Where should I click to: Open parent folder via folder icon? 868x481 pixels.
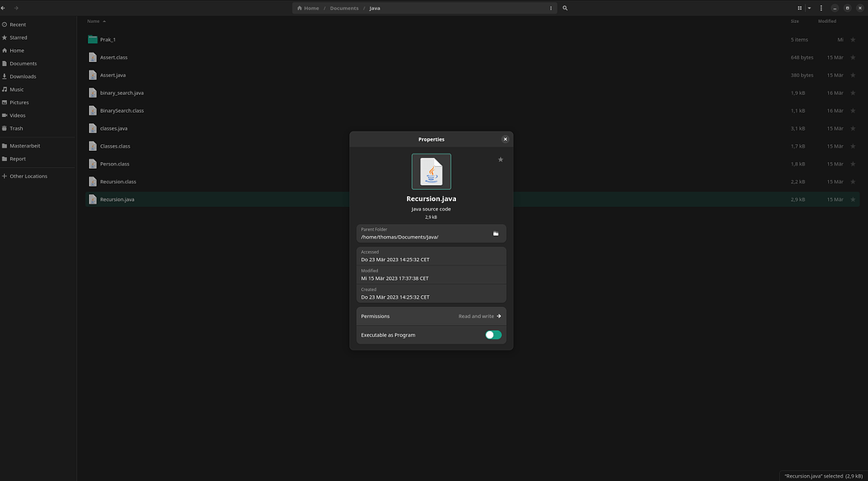click(496, 233)
